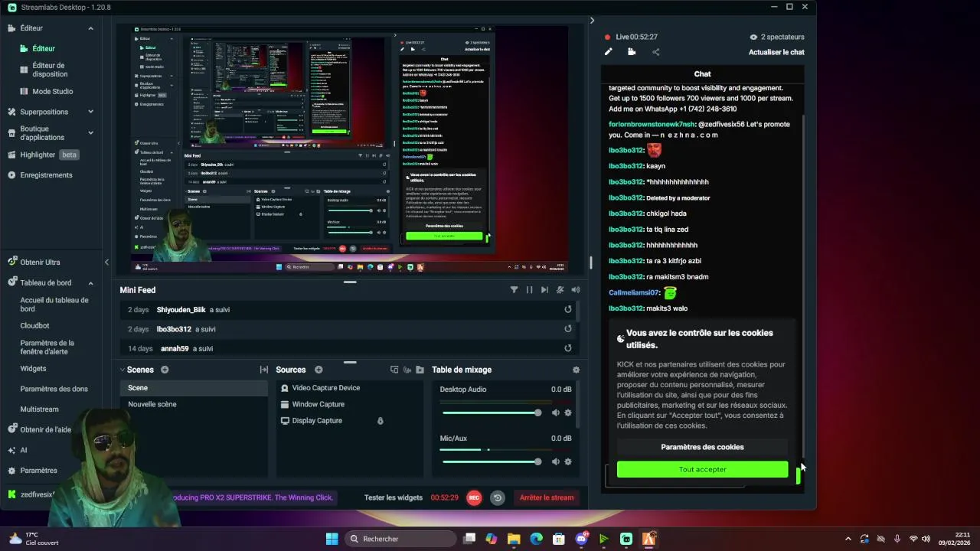980x551 pixels.
Task: Expand Superpositions menu
Action: click(x=90, y=112)
